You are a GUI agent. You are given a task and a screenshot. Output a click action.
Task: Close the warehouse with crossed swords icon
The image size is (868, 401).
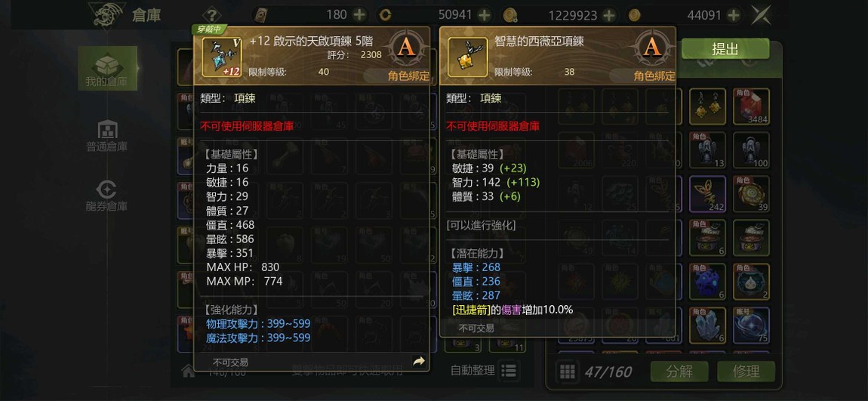(761, 15)
